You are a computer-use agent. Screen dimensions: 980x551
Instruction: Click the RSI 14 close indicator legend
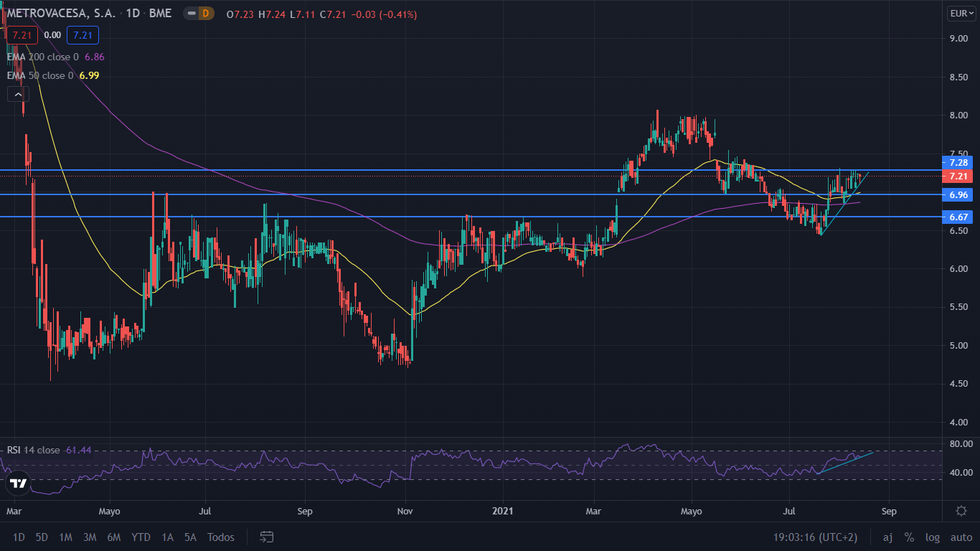[x=33, y=450]
